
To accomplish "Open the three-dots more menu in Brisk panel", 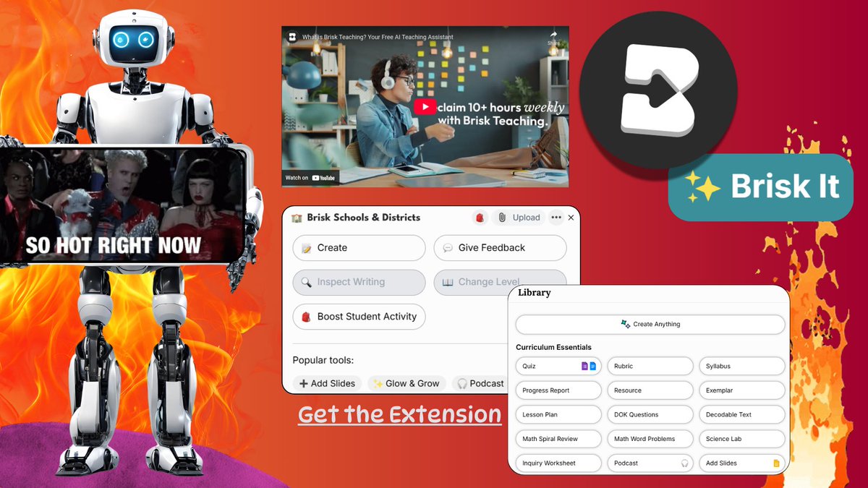I will click(556, 218).
